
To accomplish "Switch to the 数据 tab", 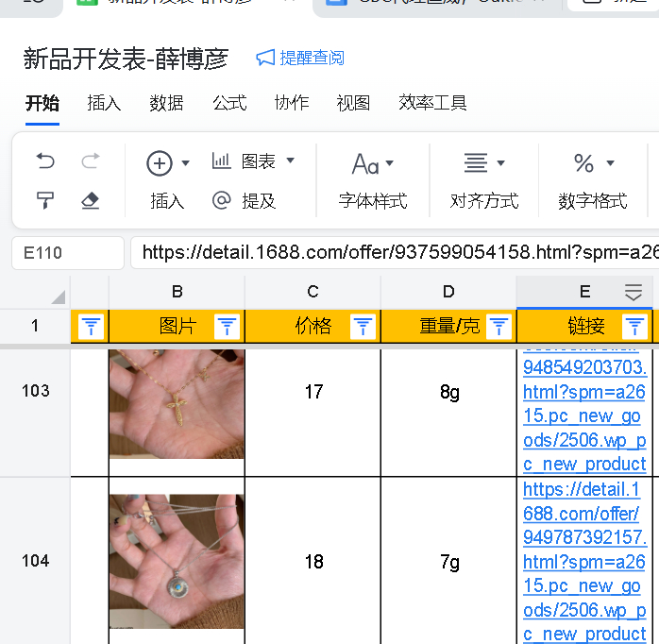I will coord(166,103).
